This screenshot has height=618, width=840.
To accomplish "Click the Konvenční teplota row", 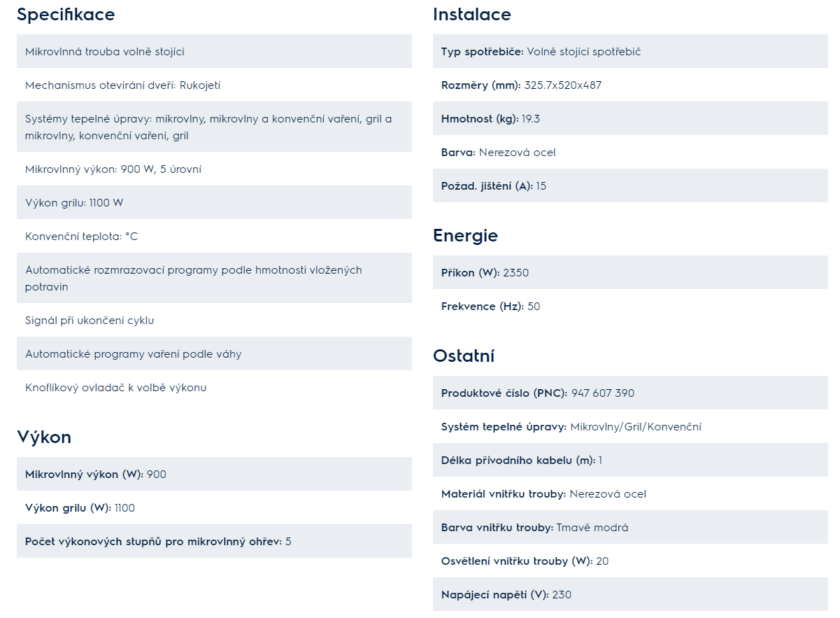I will click(x=214, y=236).
